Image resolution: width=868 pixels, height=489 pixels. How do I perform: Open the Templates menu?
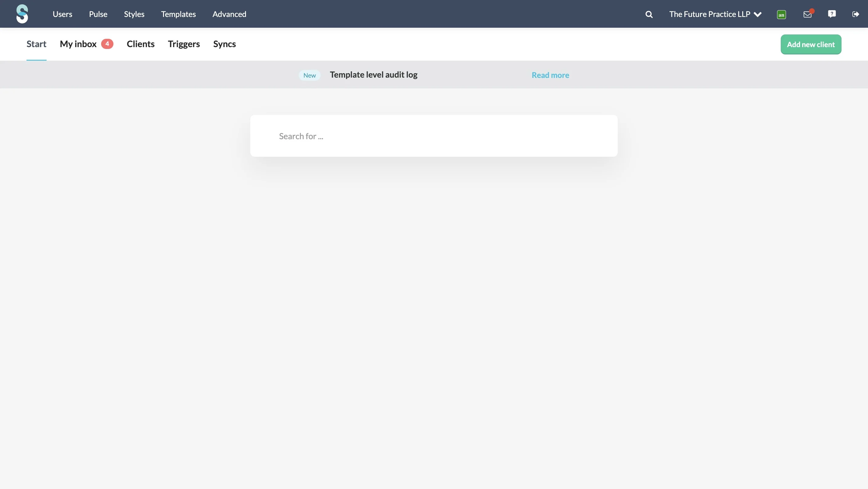tap(178, 14)
